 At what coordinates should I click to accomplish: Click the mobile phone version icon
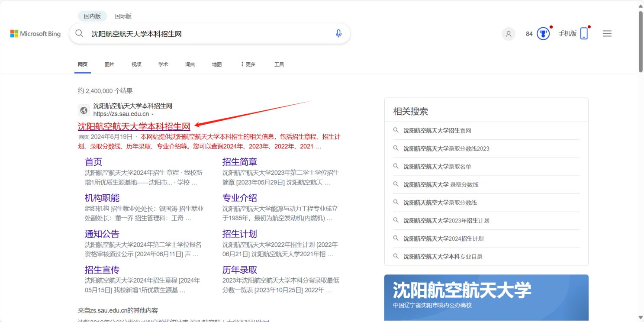coord(584,33)
